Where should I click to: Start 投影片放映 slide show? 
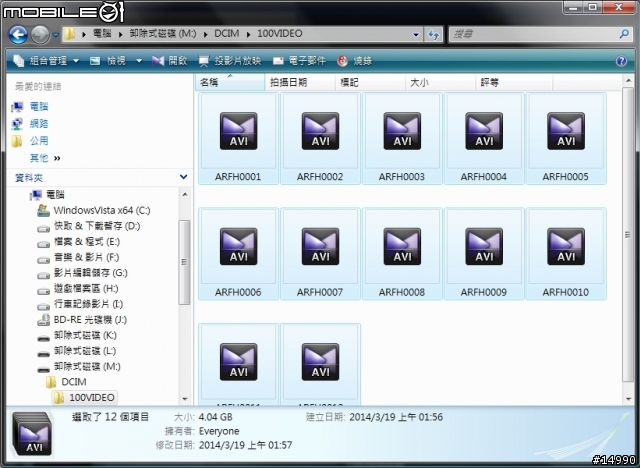(x=229, y=61)
